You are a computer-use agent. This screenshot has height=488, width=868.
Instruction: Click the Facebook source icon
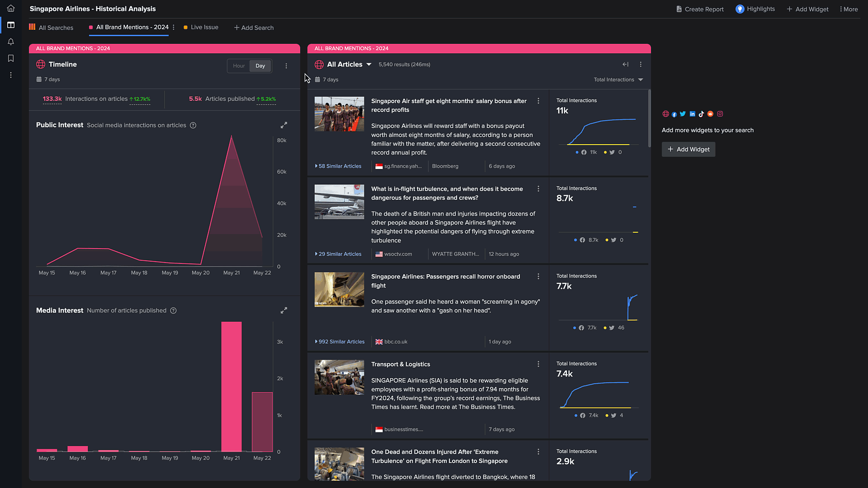674,114
